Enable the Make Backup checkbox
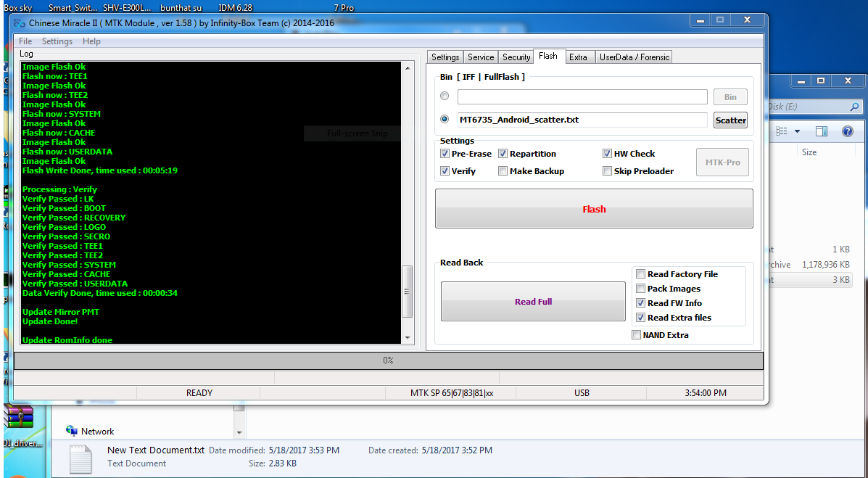 pyautogui.click(x=503, y=171)
